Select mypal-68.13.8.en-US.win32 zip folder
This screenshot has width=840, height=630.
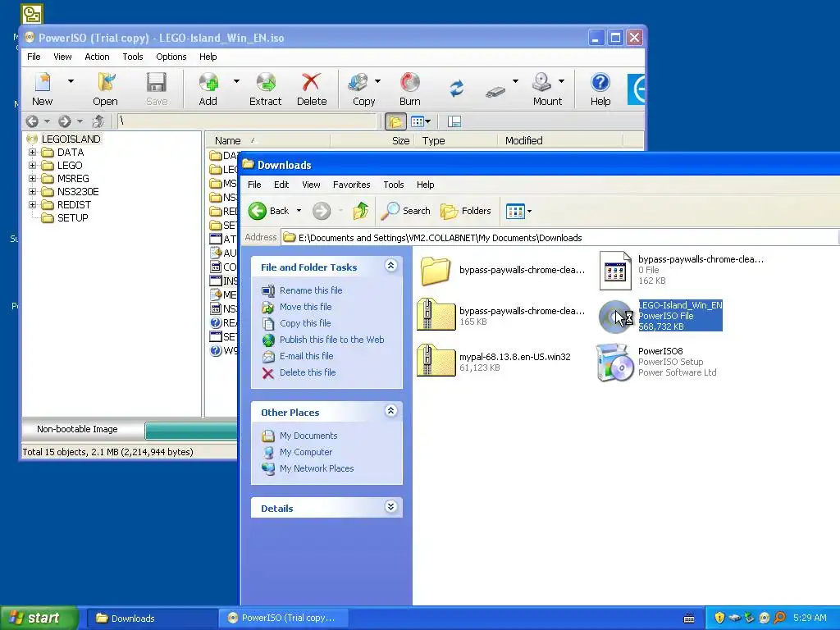click(436, 360)
